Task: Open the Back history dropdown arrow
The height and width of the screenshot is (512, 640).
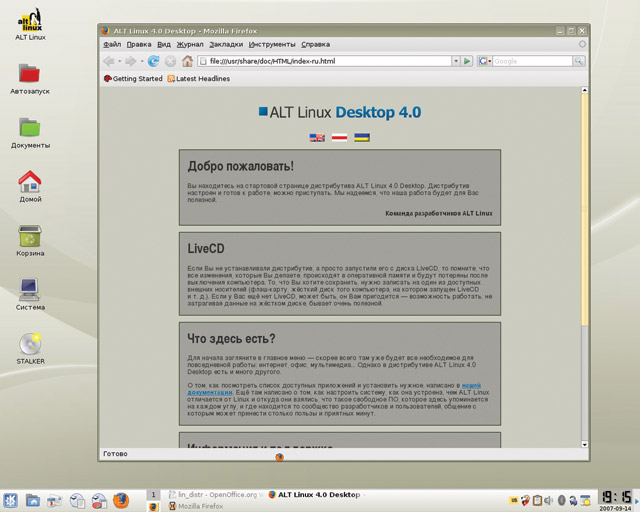Action: click(119, 61)
